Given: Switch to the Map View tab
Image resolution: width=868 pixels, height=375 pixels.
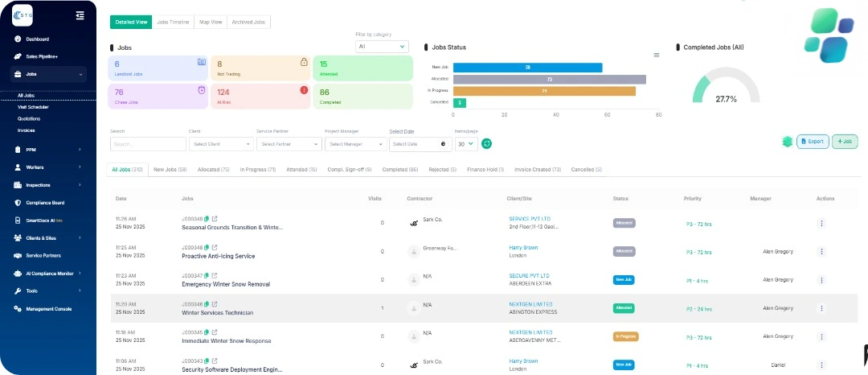Looking at the screenshot, I should pos(211,23).
